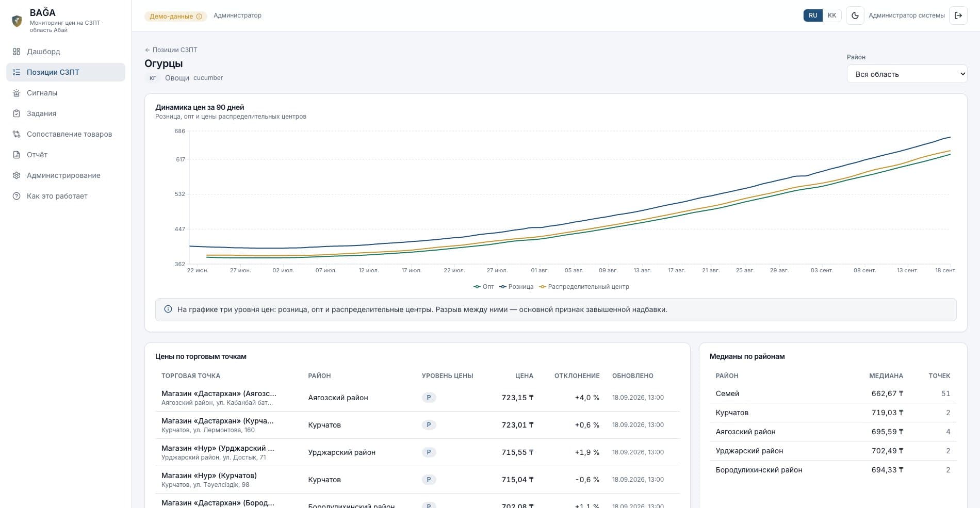Viewport: 980px width, 508px height.
Task: Click Магазин «Нур» (Курчатов) row name
Action: [x=209, y=476]
